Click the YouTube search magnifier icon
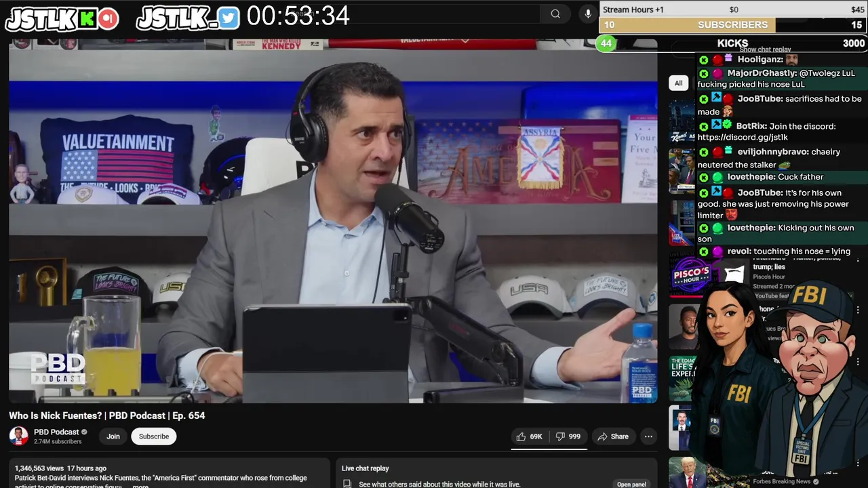Screen dimensions: 868x488 point(555,14)
